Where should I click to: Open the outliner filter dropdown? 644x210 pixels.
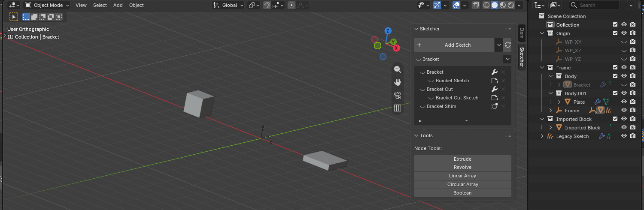coord(632,5)
